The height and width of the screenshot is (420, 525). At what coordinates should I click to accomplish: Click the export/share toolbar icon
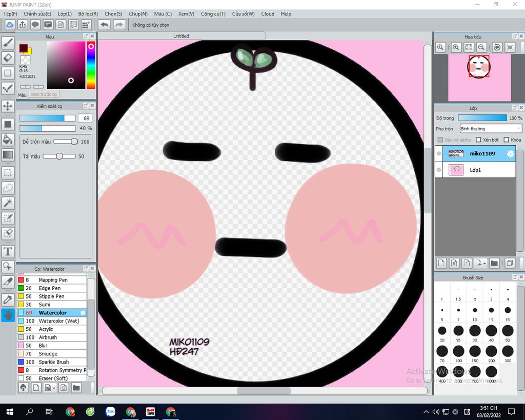coord(23,25)
